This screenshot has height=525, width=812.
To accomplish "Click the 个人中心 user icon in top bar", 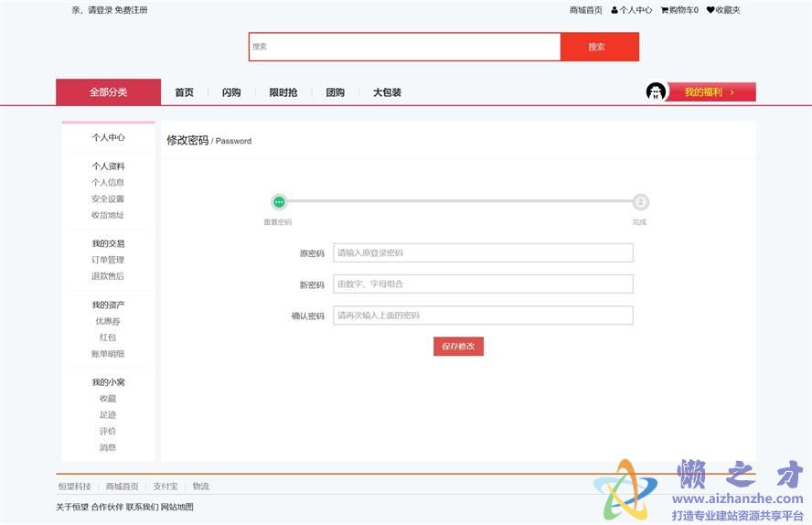I will click(x=614, y=10).
